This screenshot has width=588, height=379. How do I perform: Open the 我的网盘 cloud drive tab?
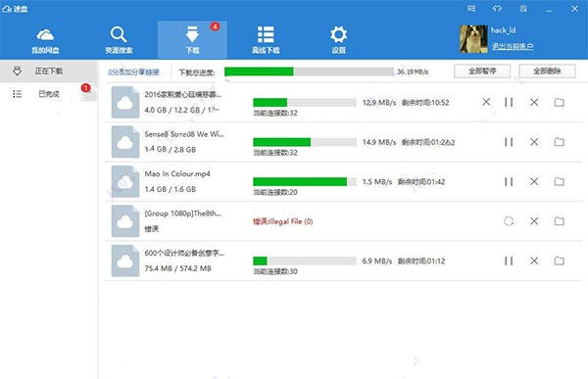(45, 40)
